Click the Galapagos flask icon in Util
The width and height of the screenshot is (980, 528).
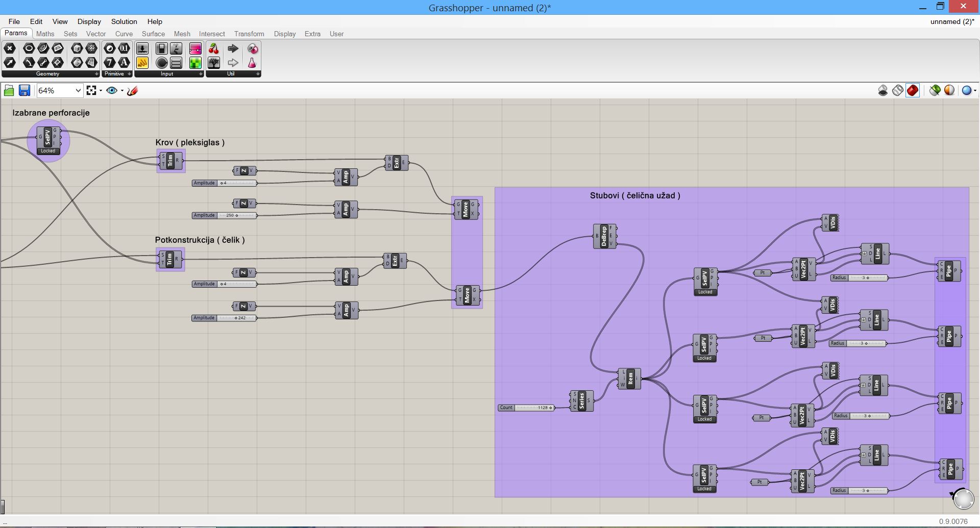click(x=252, y=63)
